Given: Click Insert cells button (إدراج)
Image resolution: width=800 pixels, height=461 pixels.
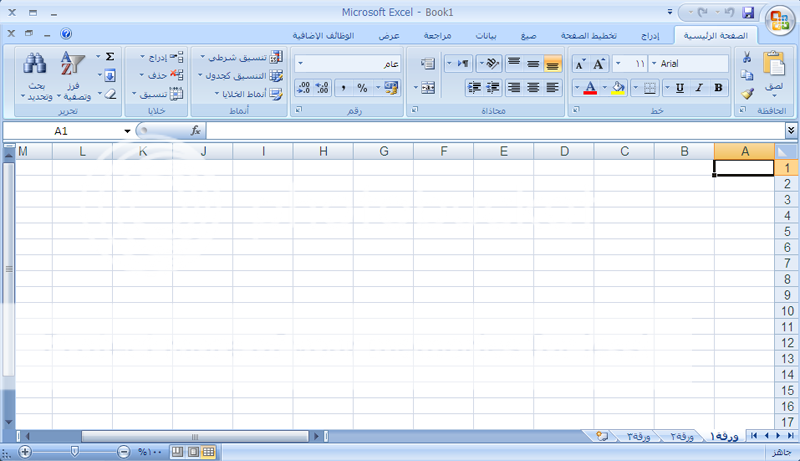Looking at the screenshot, I should tap(161, 57).
